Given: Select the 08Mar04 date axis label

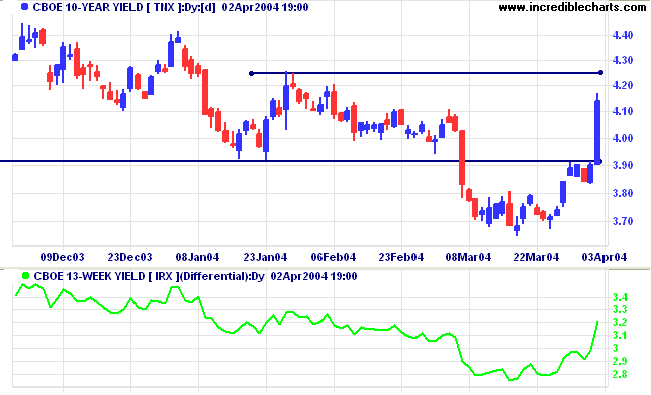Looking at the screenshot, I should 468,258.
